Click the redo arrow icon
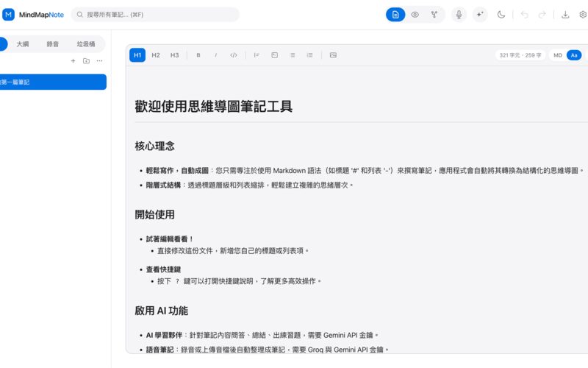 point(542,15)
